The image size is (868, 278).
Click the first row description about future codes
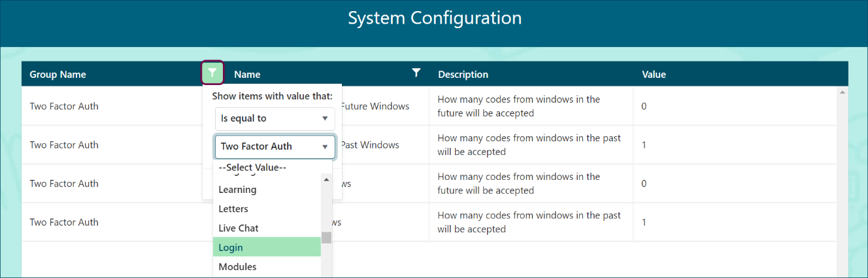click(519, 106)
